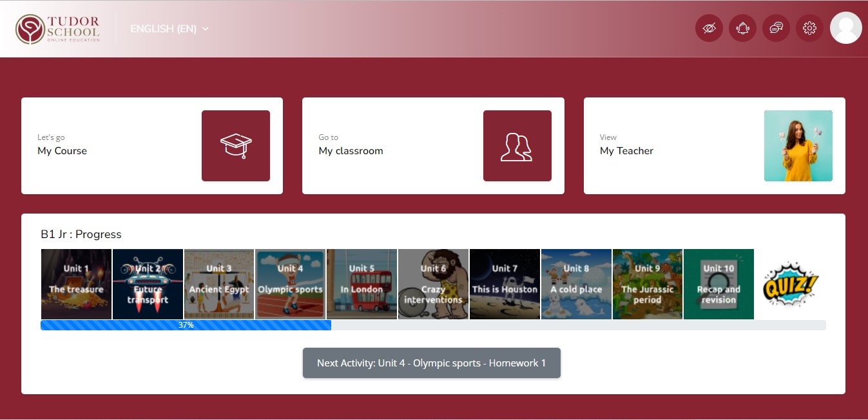Open the My Course link
Viewport: 868px width, 420px height.
pos(62,151)
